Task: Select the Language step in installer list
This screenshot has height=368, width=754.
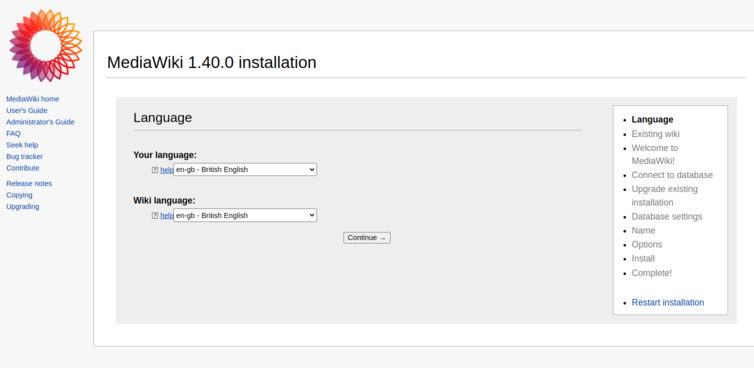Action: (652, 120)
